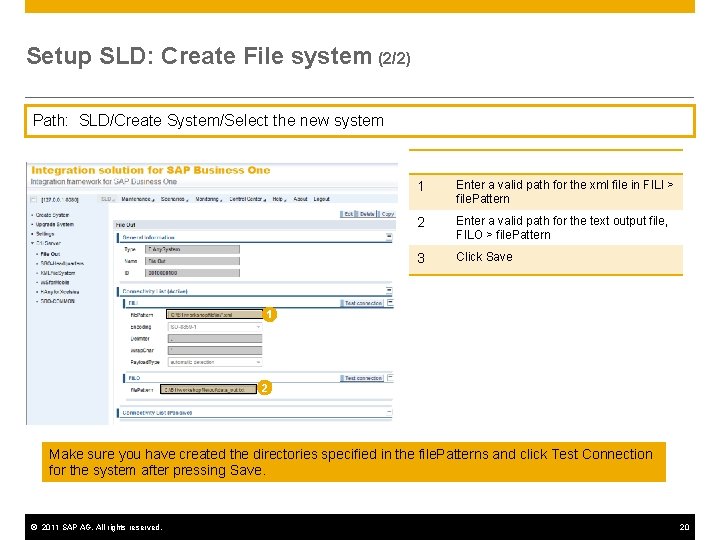Image resolution: width=720 pixels, height=540 pixels.
Task: Collapse the FILI section toggle
Action: click(x=390, y=303)
